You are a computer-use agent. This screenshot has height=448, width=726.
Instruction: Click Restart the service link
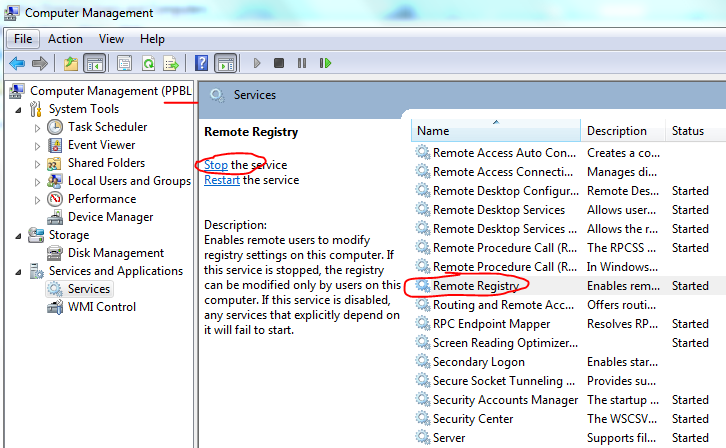pos(222,180)
